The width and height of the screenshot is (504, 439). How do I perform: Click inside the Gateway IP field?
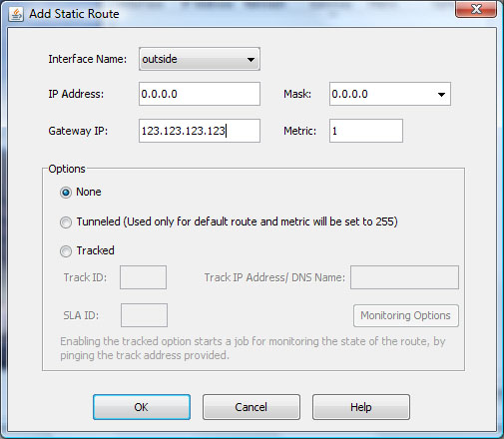[200, 131]
